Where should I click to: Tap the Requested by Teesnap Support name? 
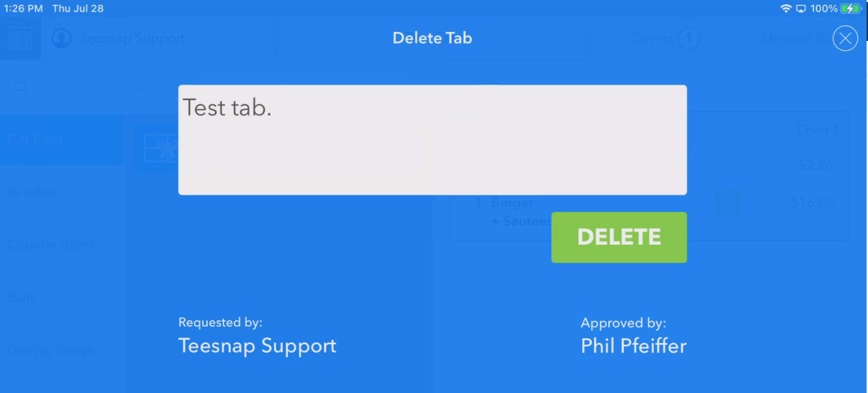coord(257,346)
